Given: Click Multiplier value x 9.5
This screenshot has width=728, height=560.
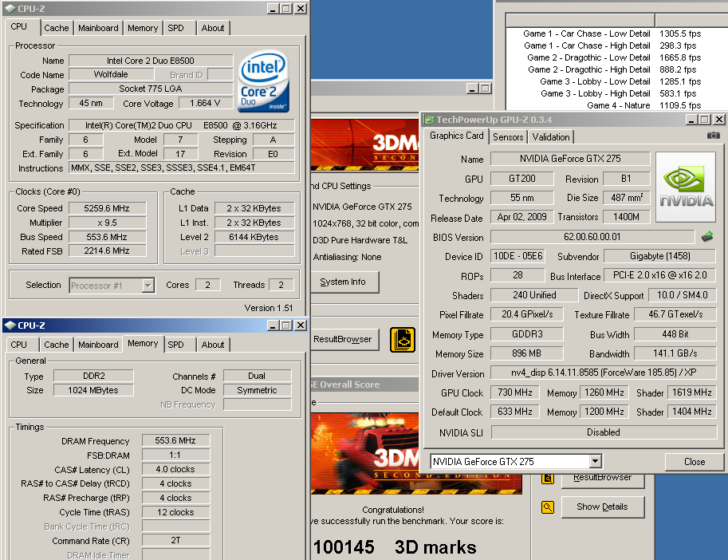Looking at the screenshot, I should pos(108,223).
